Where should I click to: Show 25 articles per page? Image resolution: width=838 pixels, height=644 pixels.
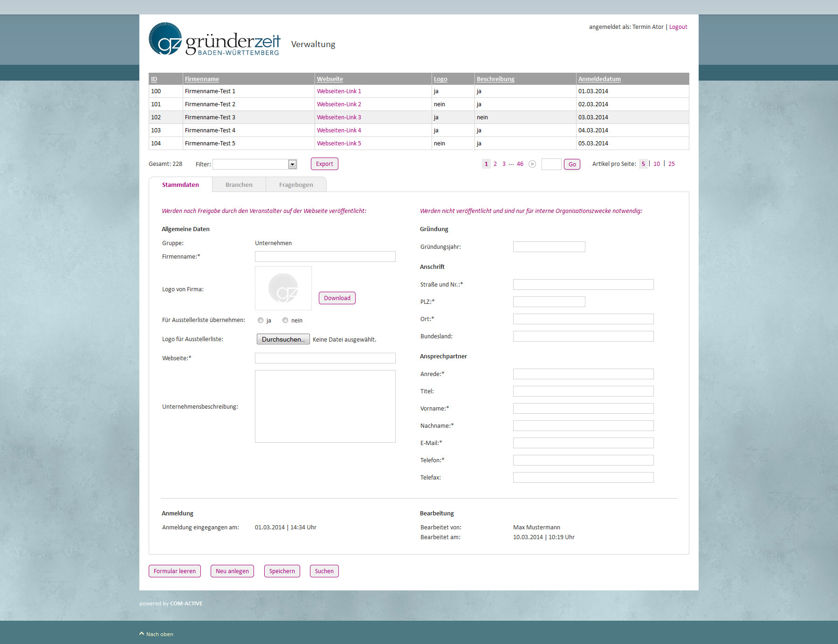[x=672, y=164]
